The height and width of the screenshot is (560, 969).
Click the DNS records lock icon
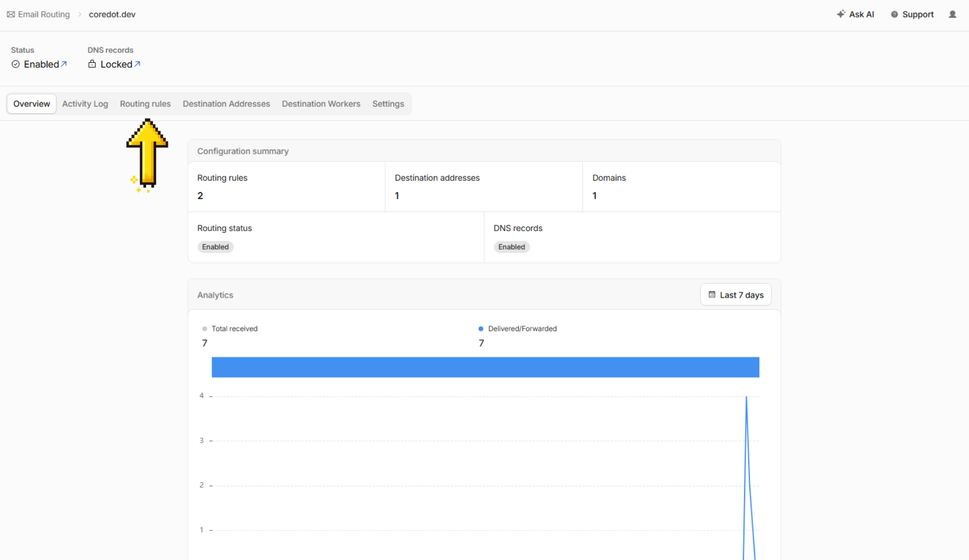click(x=92, y=64)
